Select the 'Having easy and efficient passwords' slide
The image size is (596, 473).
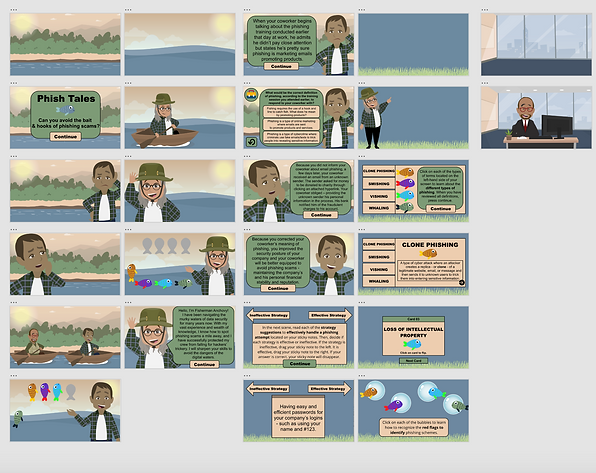coord(298,410)
